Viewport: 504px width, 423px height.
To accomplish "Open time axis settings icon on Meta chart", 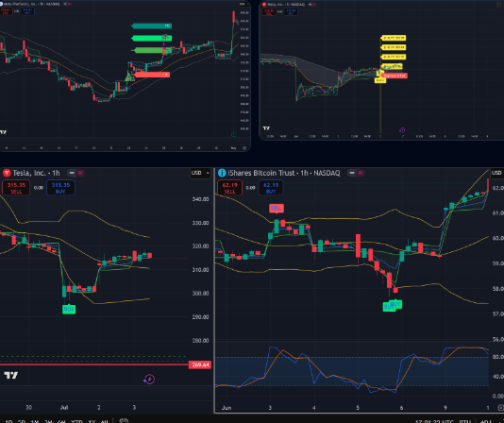I will click(244, 148).
